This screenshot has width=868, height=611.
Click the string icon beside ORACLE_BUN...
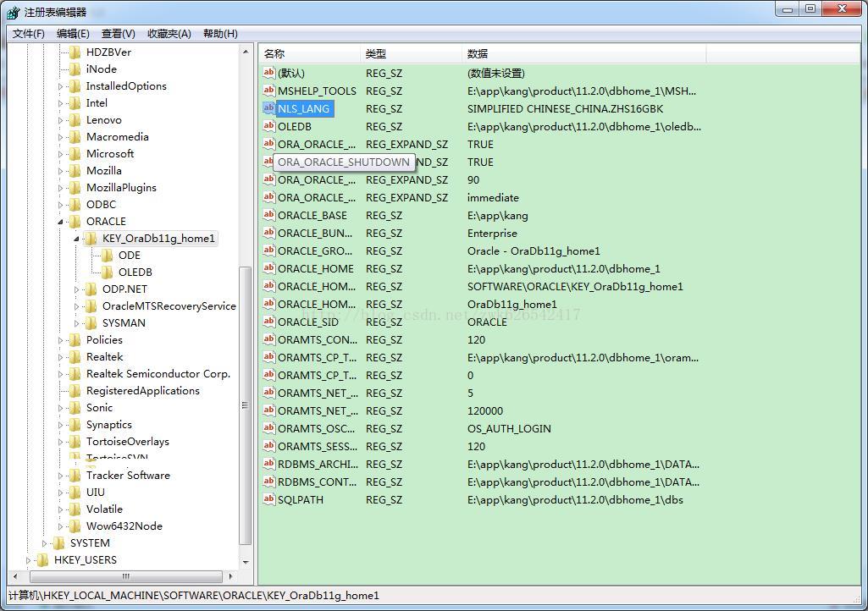(x=269, y=233)
